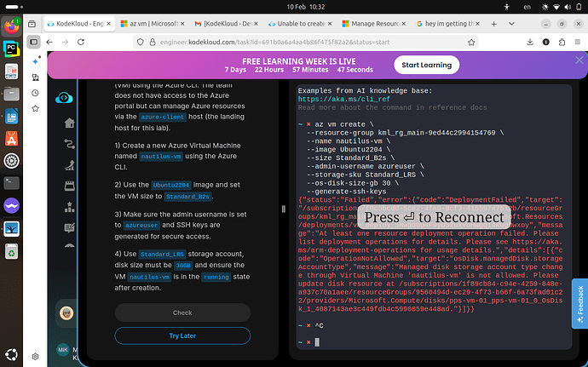The image size is (588, 367).
Task: Dismiss the Free Learning Week banner
Action: coord(579,60)
